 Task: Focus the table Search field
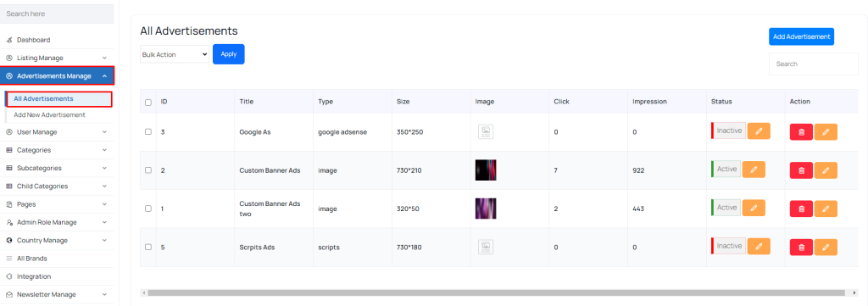coord(814,64)
